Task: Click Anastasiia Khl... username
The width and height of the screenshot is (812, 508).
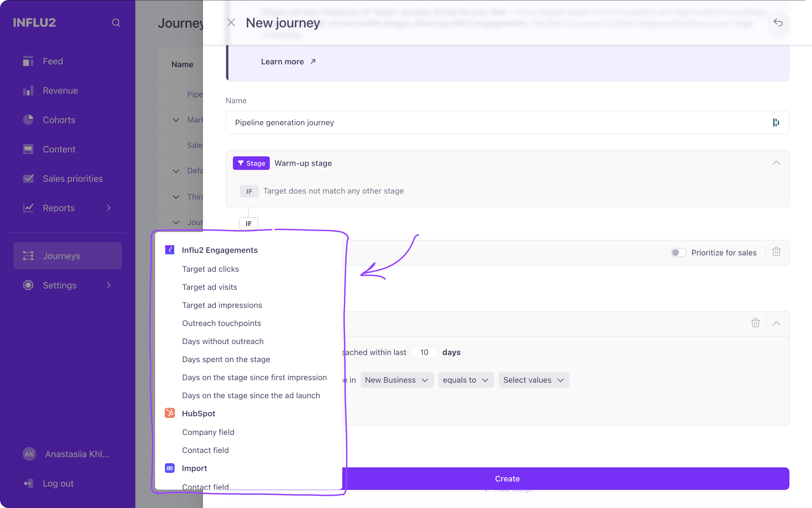Action: tap(77, 454)
